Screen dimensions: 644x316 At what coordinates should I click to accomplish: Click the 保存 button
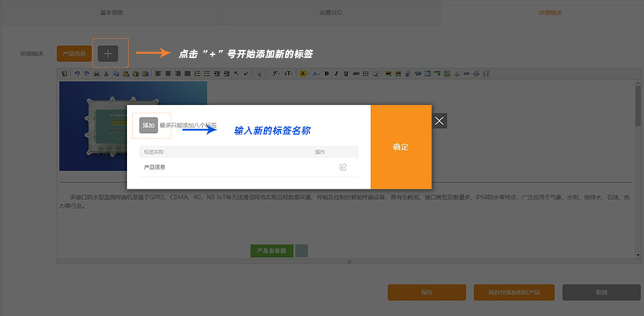point(427,293)
